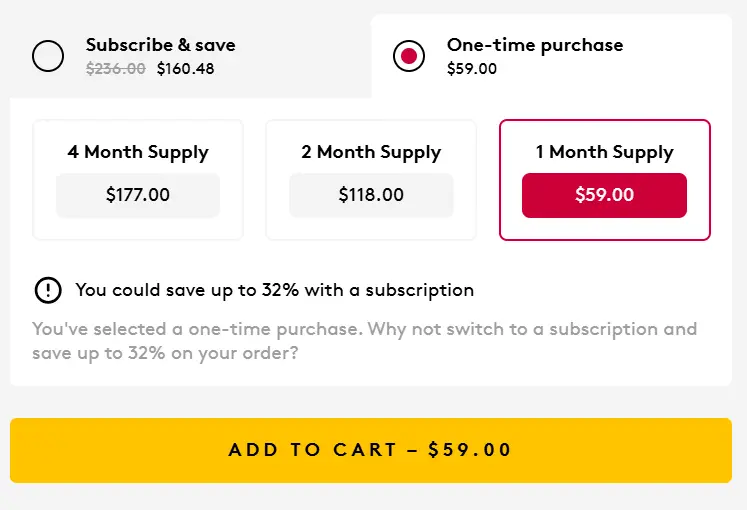Switch to the Subscribe & save tab label

pos(161,45)
